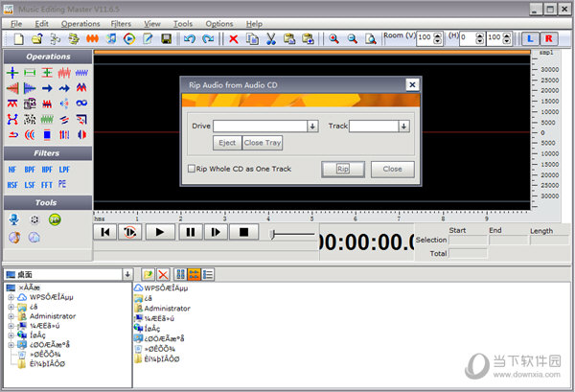575x392 pixels.
Task: Open the Options menu
Action: click(218, 24)
